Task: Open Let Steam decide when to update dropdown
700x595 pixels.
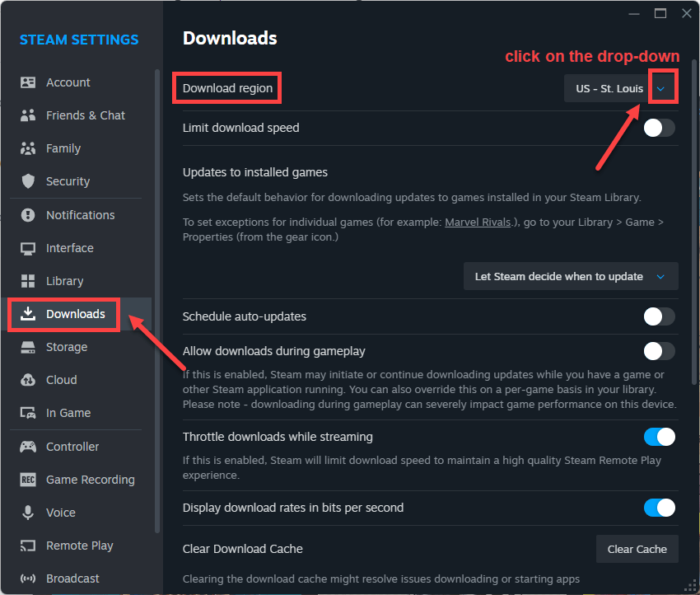Action: click(x=571, y=277)
